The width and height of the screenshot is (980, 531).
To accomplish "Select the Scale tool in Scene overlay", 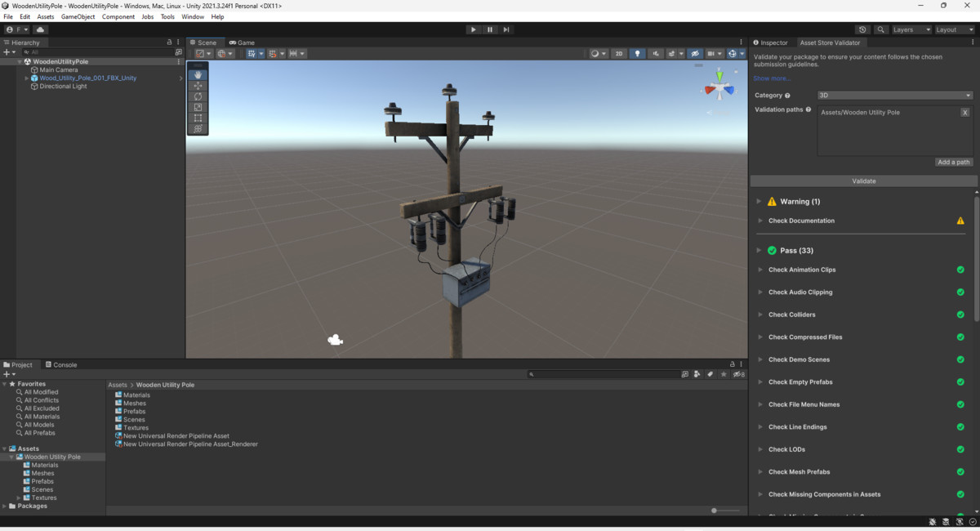I will (x=198, y=107).
